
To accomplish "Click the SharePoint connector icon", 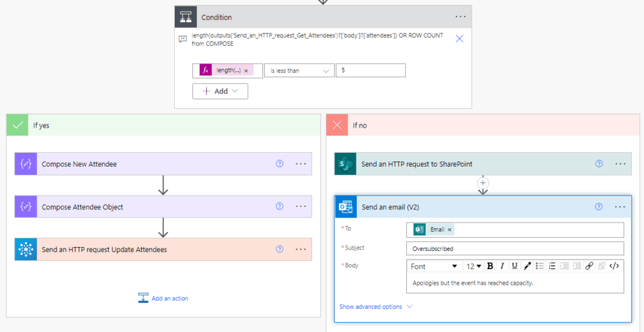I will pyautogui.click(x=345, y=164).
